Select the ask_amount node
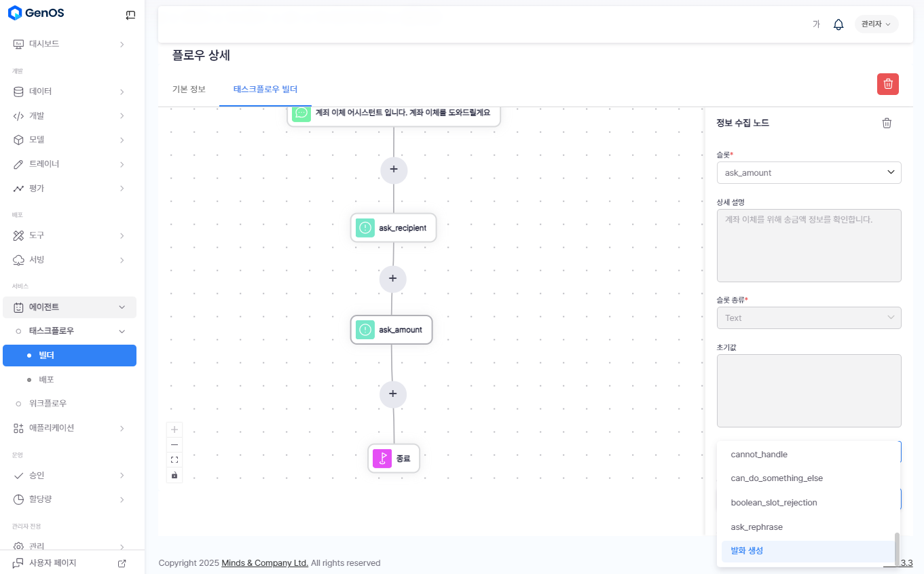The height and width of the screenshot is (574, 924). click(x=392, y=330)
